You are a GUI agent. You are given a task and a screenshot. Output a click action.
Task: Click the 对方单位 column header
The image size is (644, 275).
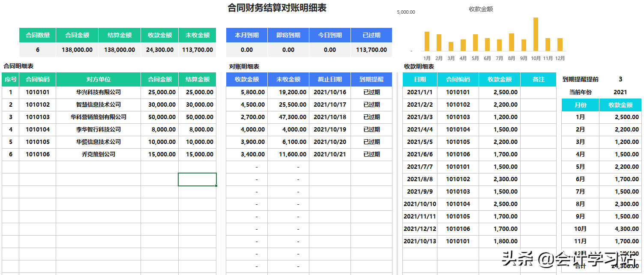click(x=98, y=79)
